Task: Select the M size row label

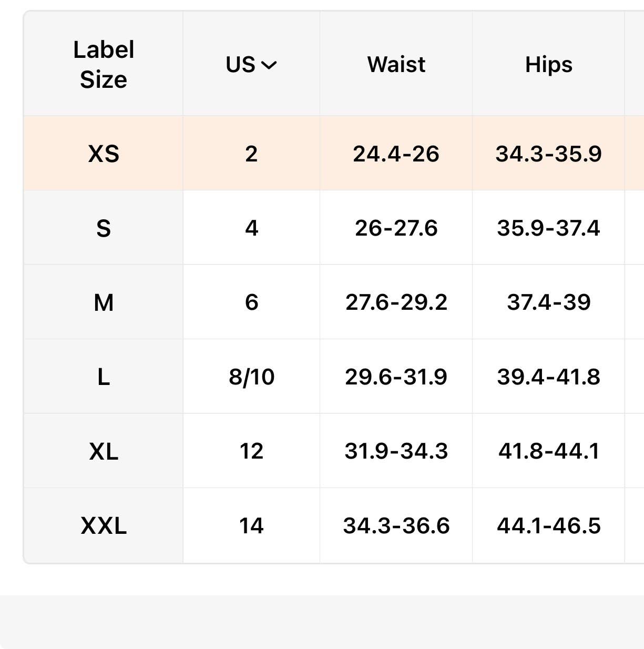Action: pos(104,302)
